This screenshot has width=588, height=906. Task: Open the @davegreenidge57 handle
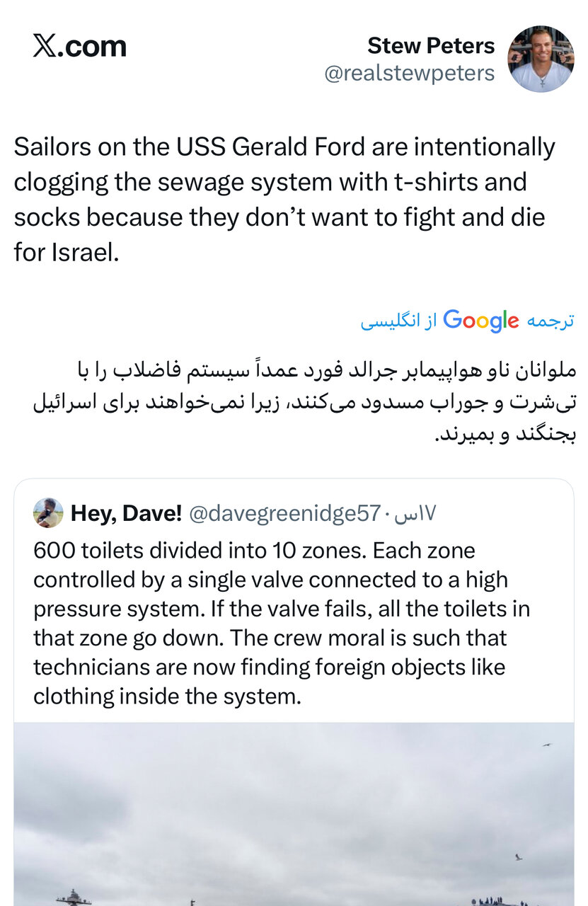[x=285, y=513]
